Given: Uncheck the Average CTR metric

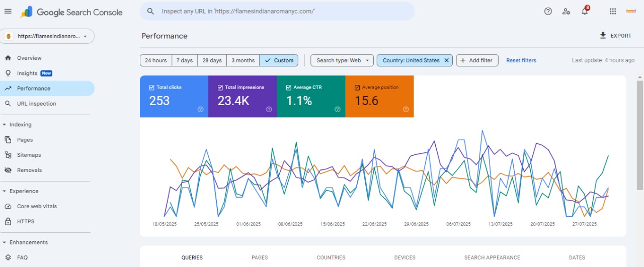Looking at the screenshot, I should click(x=289, y=87).
